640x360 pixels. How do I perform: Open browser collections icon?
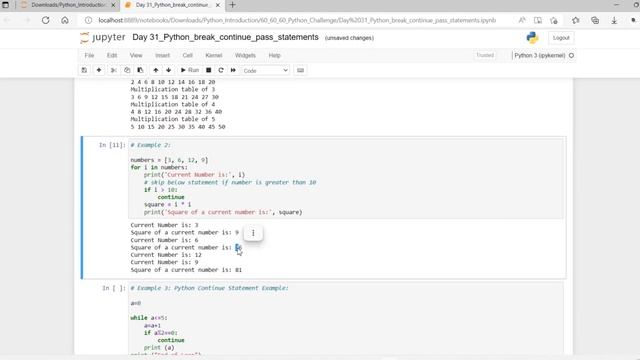595,20
